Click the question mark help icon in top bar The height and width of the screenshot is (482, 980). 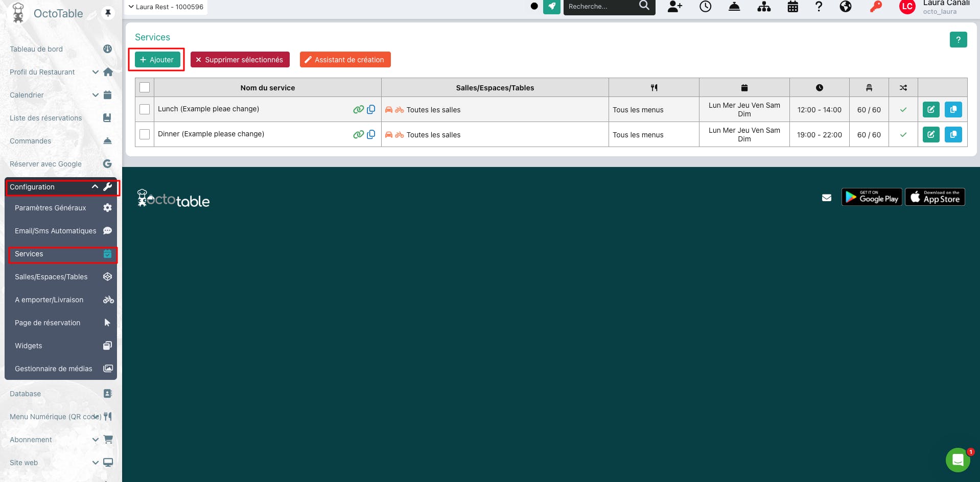[x=819, y=7]
